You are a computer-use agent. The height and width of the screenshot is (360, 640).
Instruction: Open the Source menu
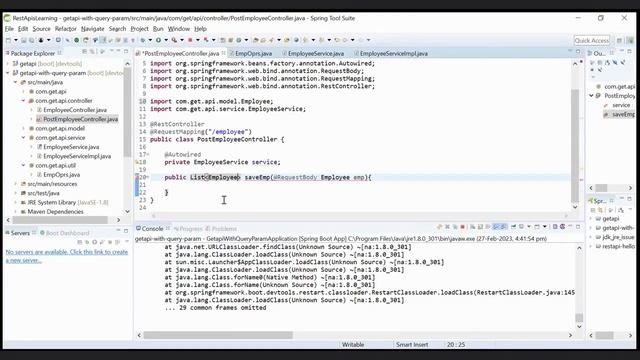tap(41, 29)
